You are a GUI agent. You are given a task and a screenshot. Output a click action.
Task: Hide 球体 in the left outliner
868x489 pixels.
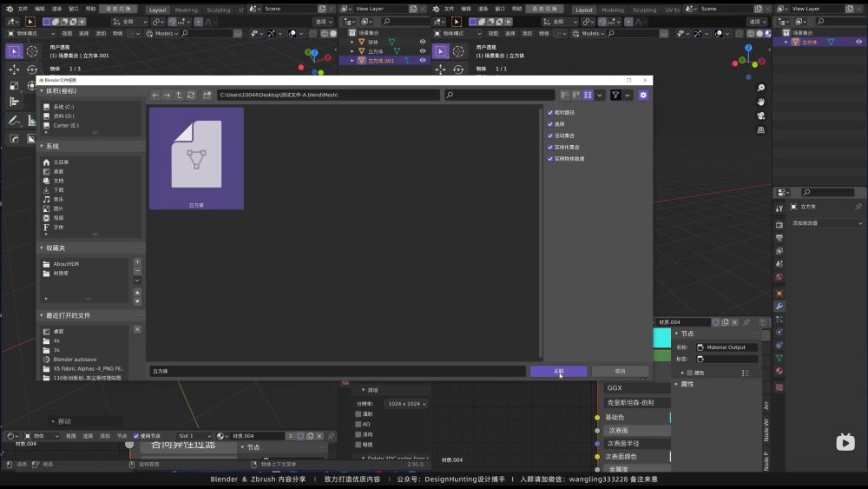pos(423,42)
